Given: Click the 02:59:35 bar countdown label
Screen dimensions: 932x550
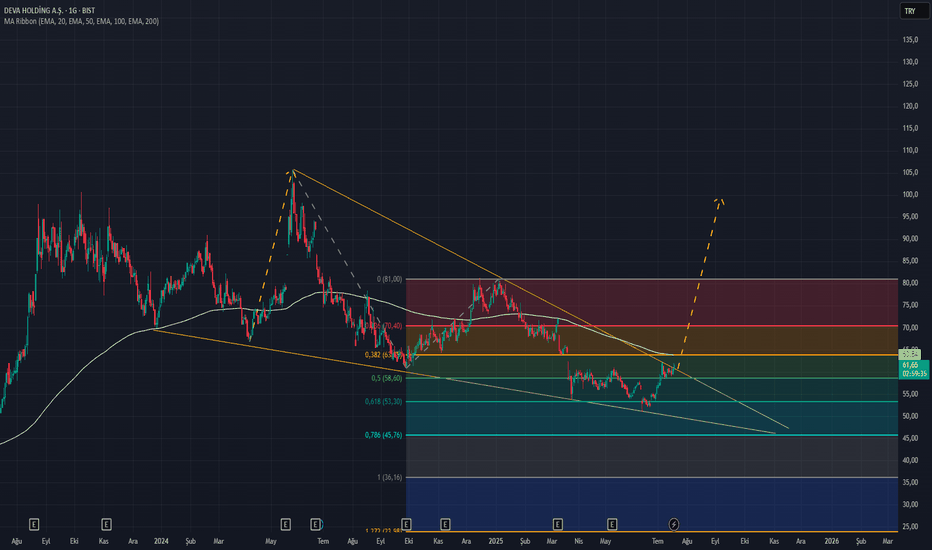Looking at the screenshot, I should pyautogui.click(x=914, y=374).
